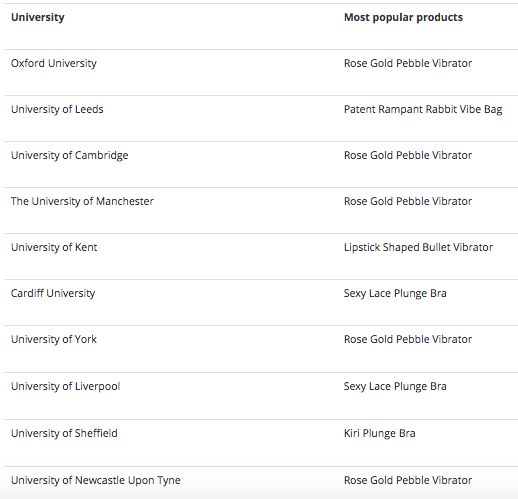This screenshot has width=518, height=499.
Task: Click University of Newcastle Upon Tyne
Action: pyautogui.click(x=96, y=480)
